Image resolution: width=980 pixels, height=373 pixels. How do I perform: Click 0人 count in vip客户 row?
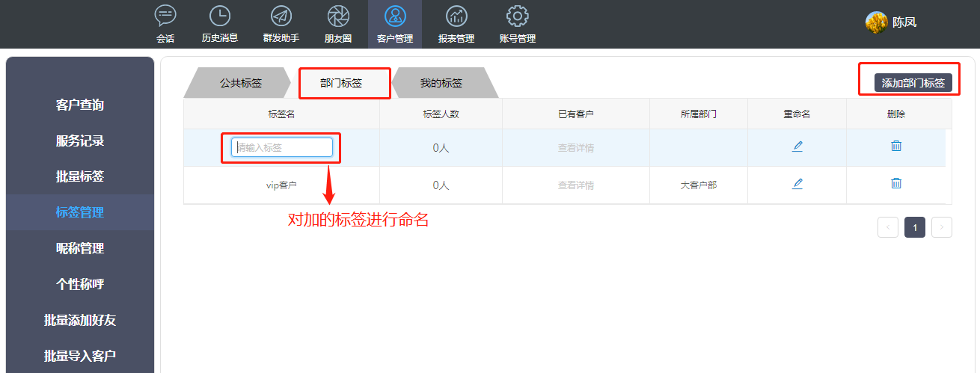pos(441,185)
